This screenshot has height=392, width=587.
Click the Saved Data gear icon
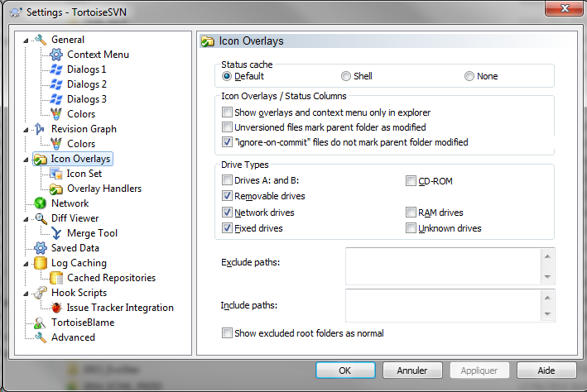[40, 248]
